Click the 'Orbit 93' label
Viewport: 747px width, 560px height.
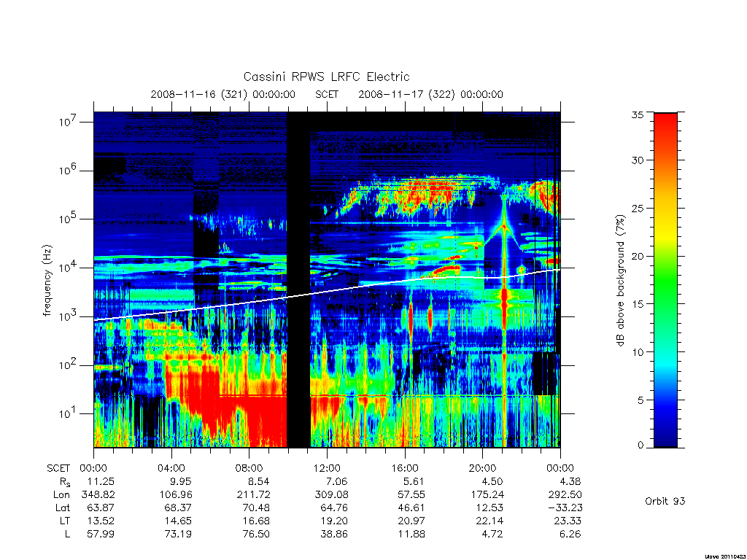(x=665, y=501)
